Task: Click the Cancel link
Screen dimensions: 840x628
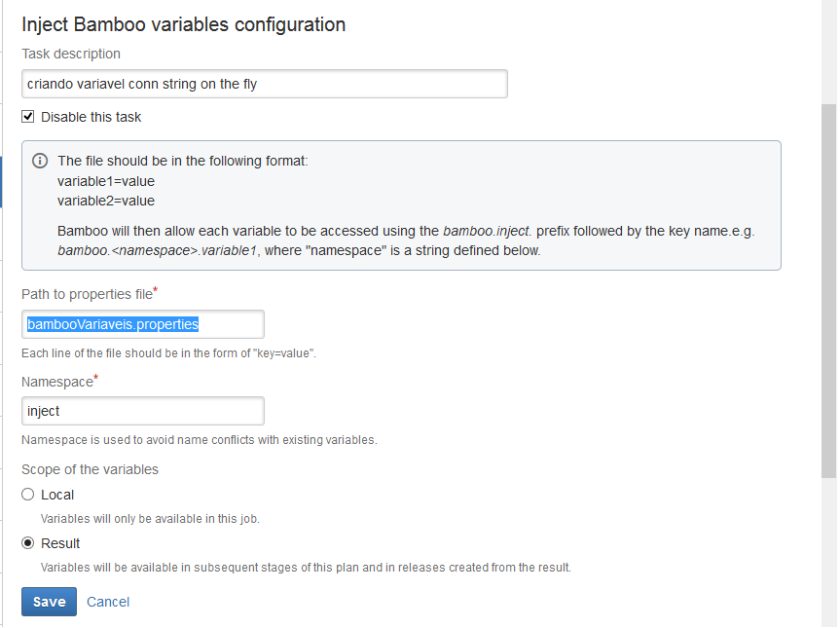Action: tap(108, 602)
